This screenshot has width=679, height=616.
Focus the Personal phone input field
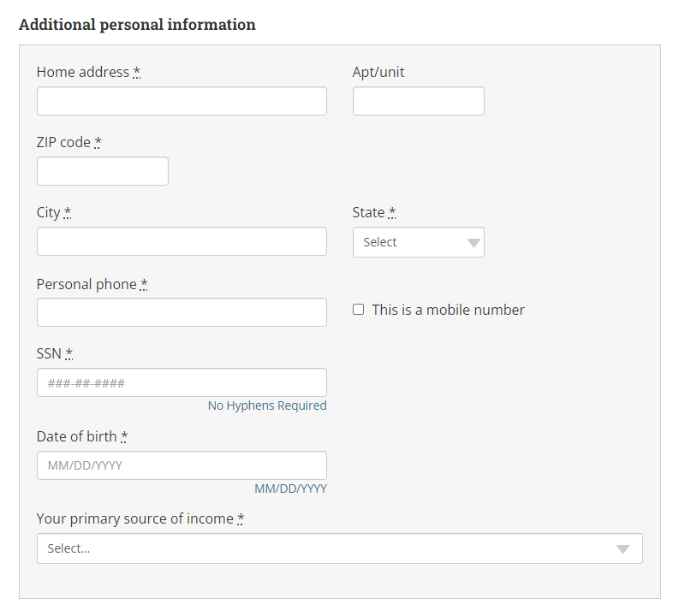tap(182, 312)
